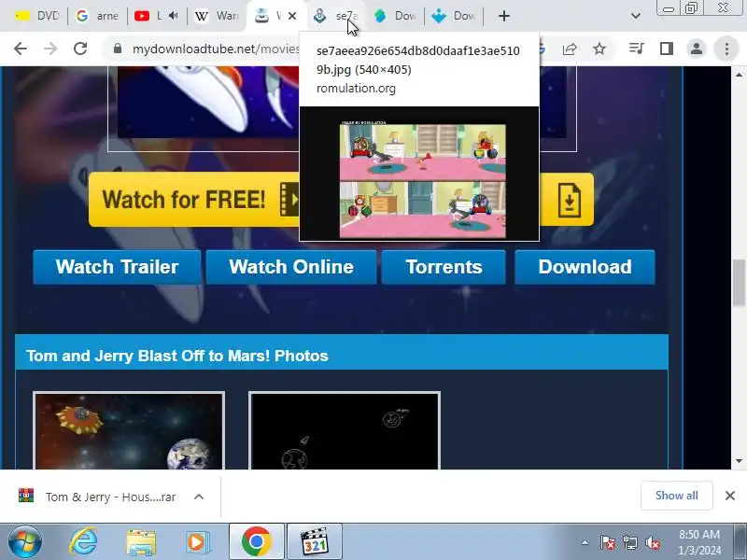Expand tab search dropdown
The image size is (747, 560).
(636, 16)
